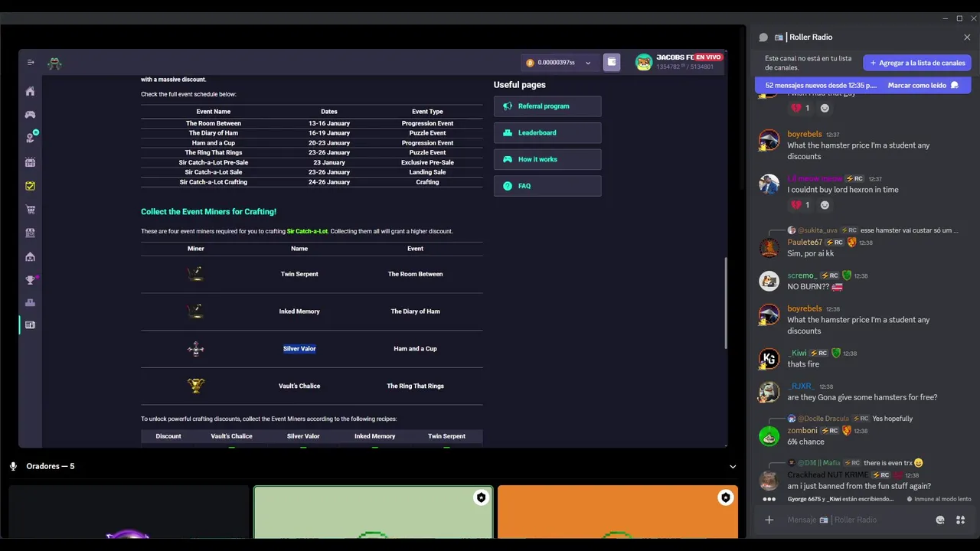Open the film-strip sidebar icon below badge icon
Image resolution: width=980 pixels, height=551 pixels.
point(30,162)
